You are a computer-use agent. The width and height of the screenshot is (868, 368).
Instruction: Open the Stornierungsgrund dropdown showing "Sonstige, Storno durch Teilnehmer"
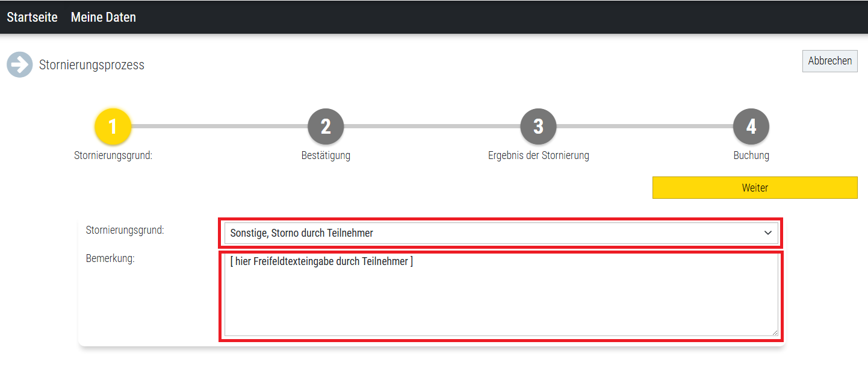[494, 233]
